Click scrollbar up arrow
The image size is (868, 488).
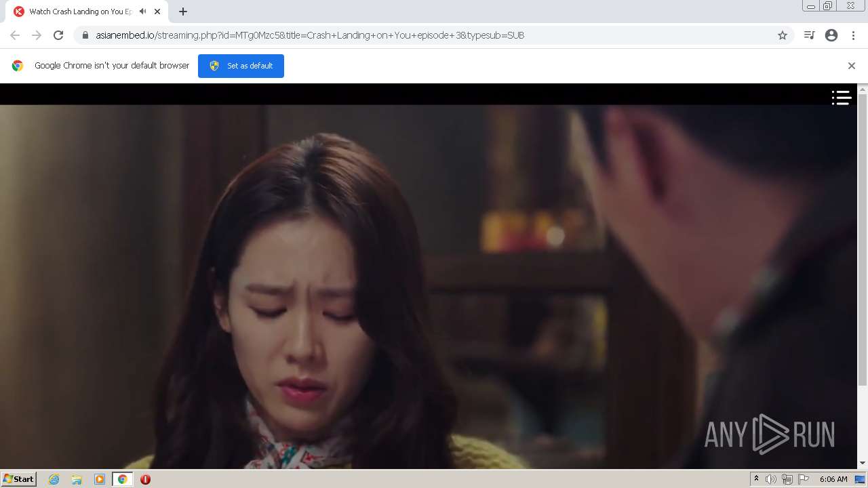[863, 88]
